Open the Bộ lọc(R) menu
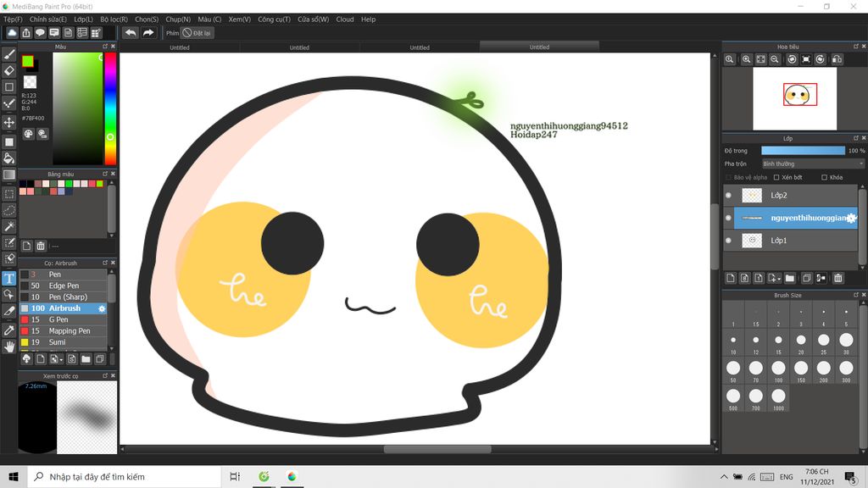Image resolution: width=868 pixels, height=488 pixels. click(114, 19)
